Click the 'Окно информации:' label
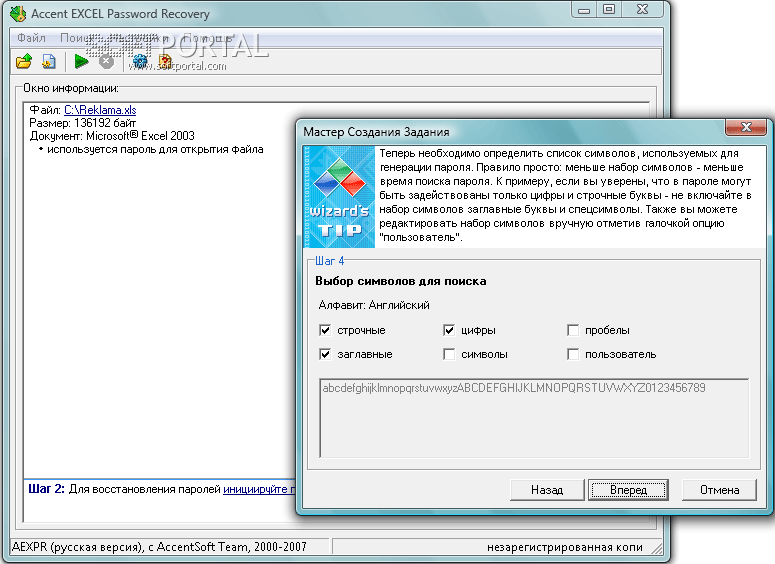Screen dimensions: 775x564 click(71, 88)
